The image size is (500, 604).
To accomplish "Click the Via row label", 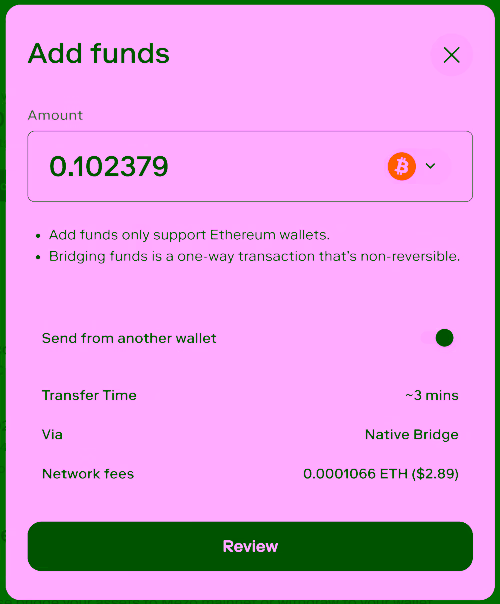I will [52, 435].
